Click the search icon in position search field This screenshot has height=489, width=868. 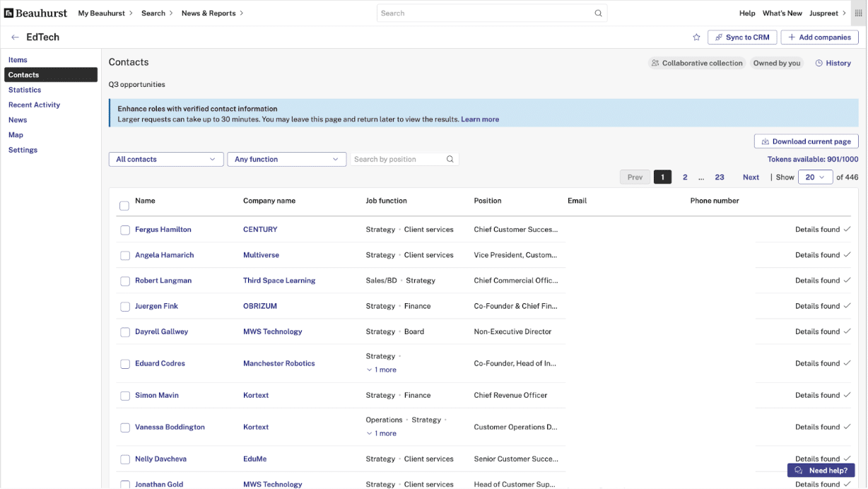(450, 160)
